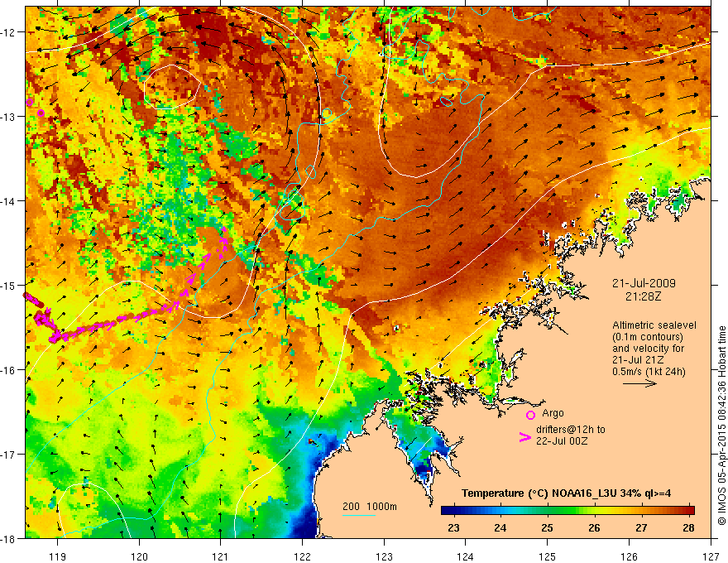
Task: Select the lower Argo float marker near -13
Action: [41, 113]
